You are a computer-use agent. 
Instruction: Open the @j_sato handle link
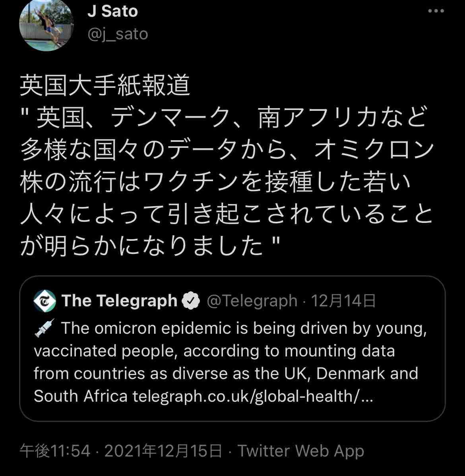(x=118, y=34)
